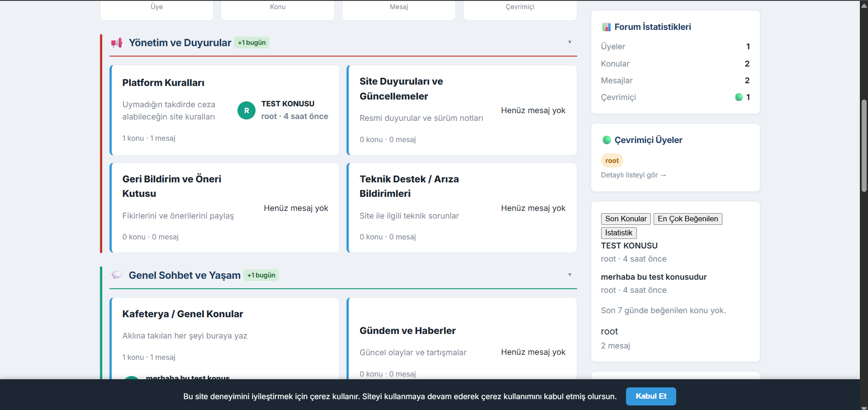Click the Üyeler row in forum statistics
The image size is (868, 410).
click(675, 47)
